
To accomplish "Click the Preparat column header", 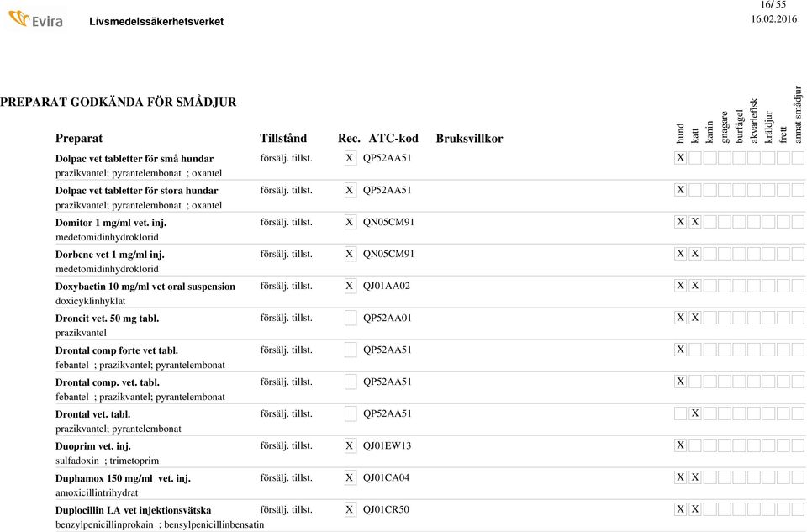I will 79,139.
